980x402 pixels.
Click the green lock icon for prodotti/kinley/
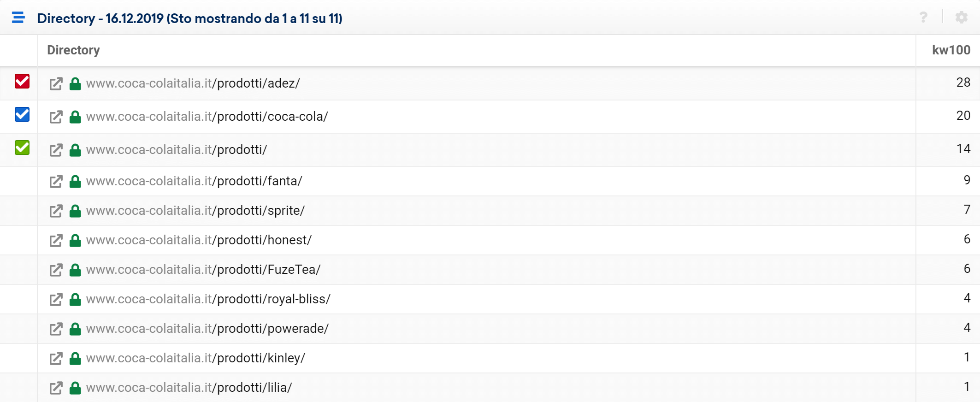pyautogui.click(x=75, y=359)
